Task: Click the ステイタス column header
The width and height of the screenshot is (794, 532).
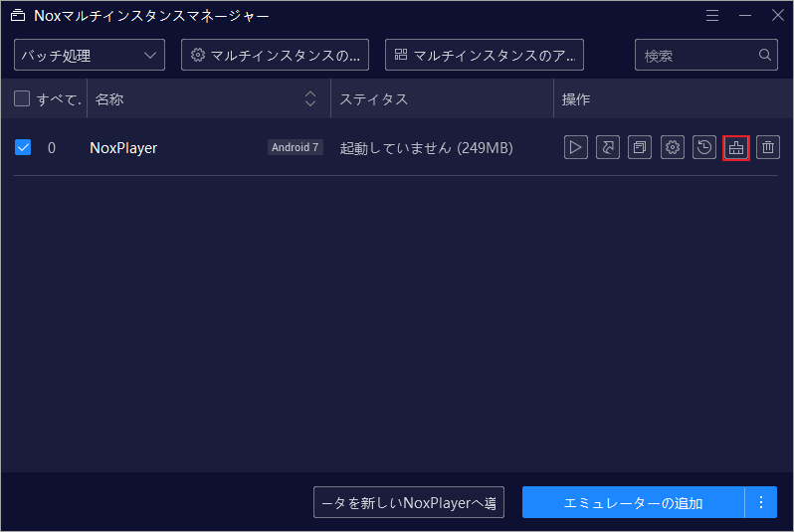Action: point(442,98)
